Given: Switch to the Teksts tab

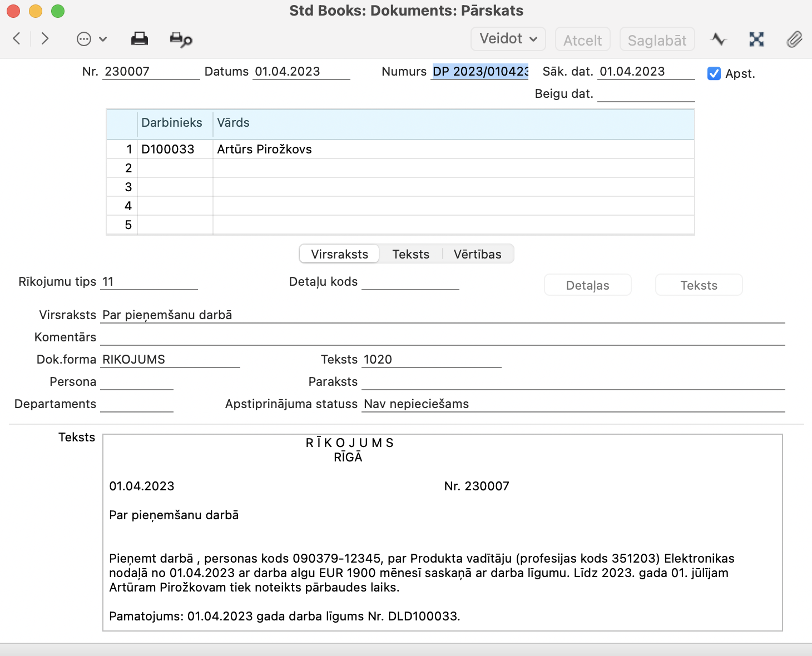Looking at the screenshot, I should point(410,254).
